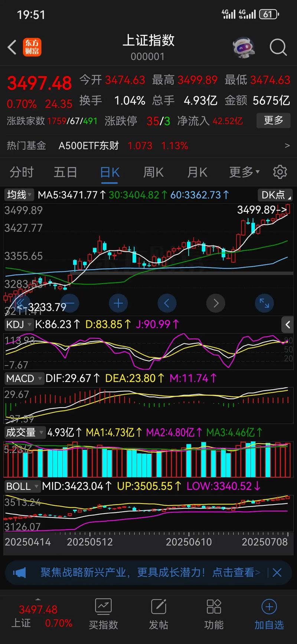Zoom out chart with minus icon

(70, 303)
